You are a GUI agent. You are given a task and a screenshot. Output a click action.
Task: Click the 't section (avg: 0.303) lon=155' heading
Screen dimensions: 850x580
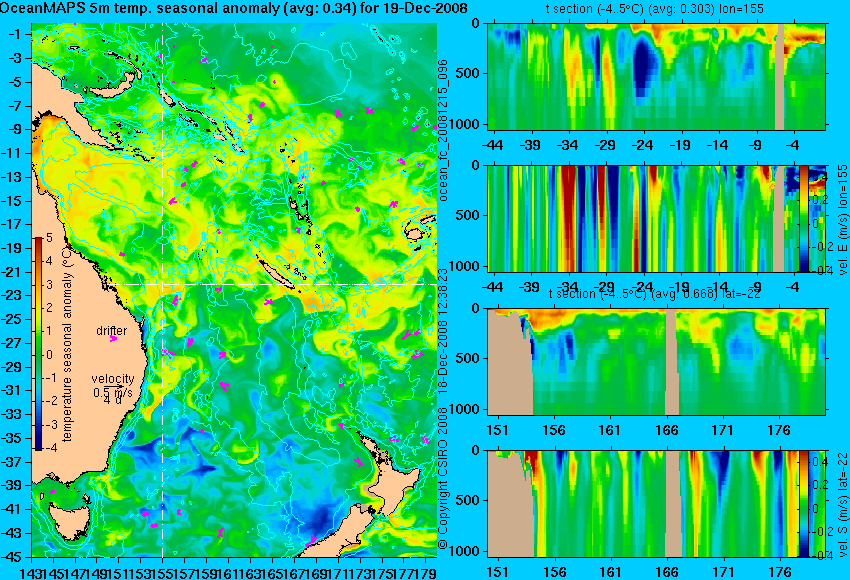[x=654, y=9]
